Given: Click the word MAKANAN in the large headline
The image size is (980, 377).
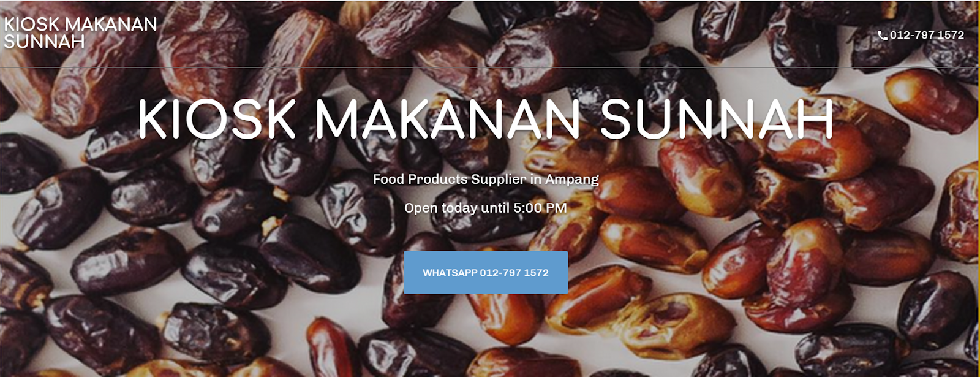Looking at the screenshot, I should point(447,118).
